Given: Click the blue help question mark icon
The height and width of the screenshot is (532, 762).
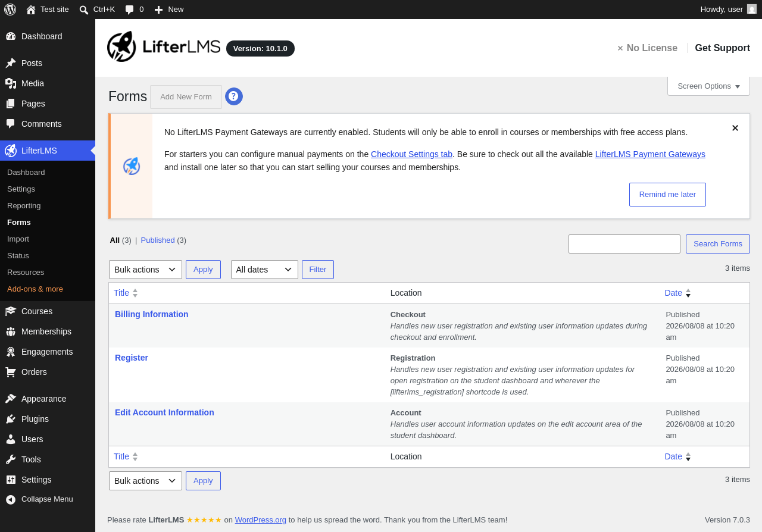Looking at the screenshot, I should click(x=234, y=96).
